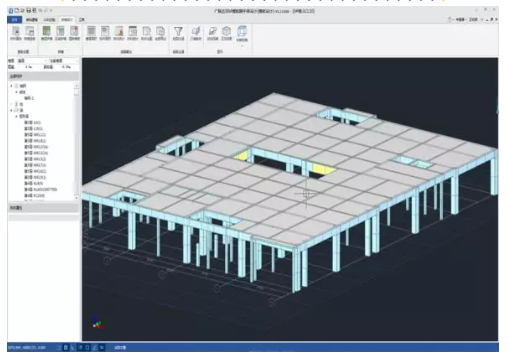Click the plain grey sheet icon after the green one
Image resolution: width=509 pixels, height=360 pixels.
point(60,31)
